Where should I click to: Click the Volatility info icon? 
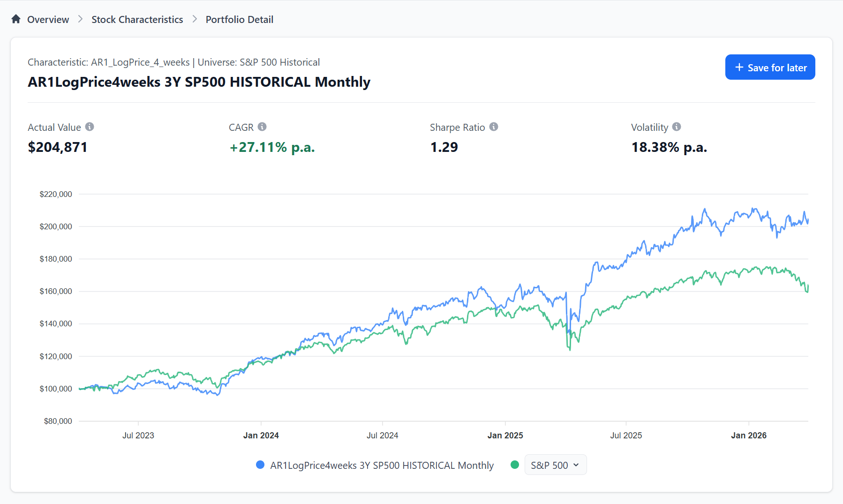[677, 127]
